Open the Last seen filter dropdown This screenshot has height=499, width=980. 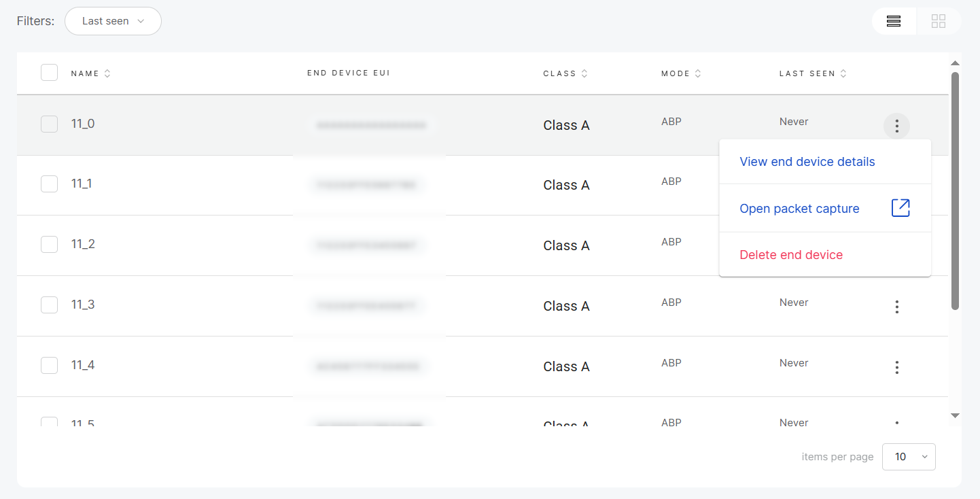click(x=113, y=21)
